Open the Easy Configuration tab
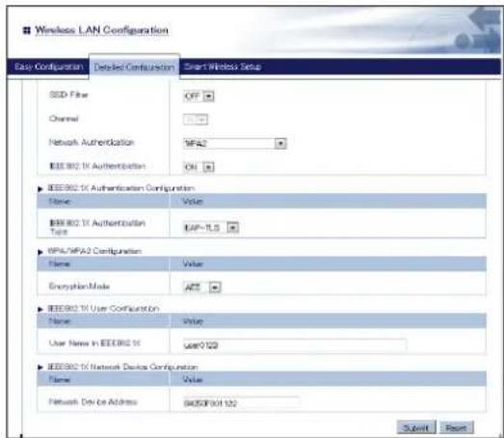Screen dimensions: 504x438 pyautogui.click(x=48, y=67)
